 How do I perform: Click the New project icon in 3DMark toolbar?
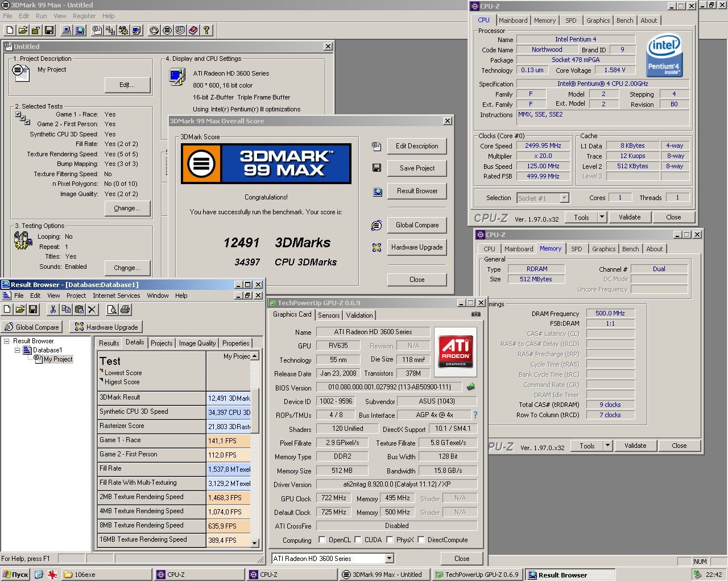point(10,30)
